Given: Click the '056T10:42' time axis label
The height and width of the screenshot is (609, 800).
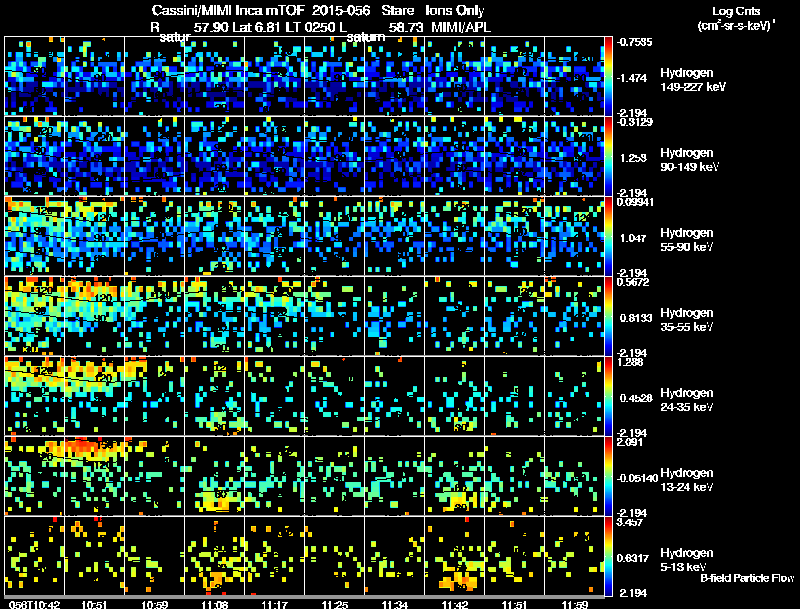Looking at the screenshot, I should [x=35, y=605].
